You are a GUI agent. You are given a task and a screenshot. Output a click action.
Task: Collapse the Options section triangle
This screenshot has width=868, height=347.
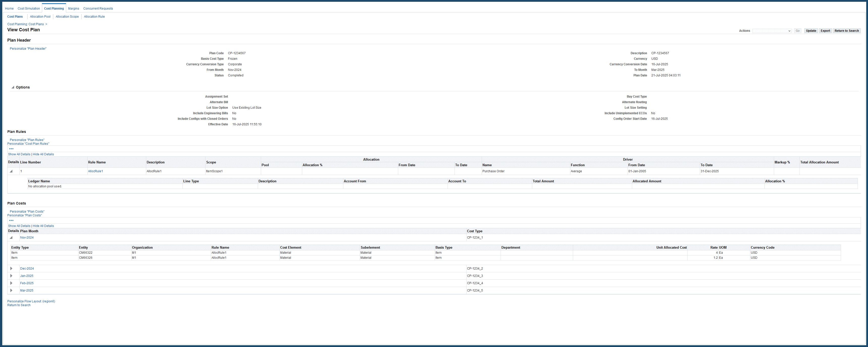[13, 87]
